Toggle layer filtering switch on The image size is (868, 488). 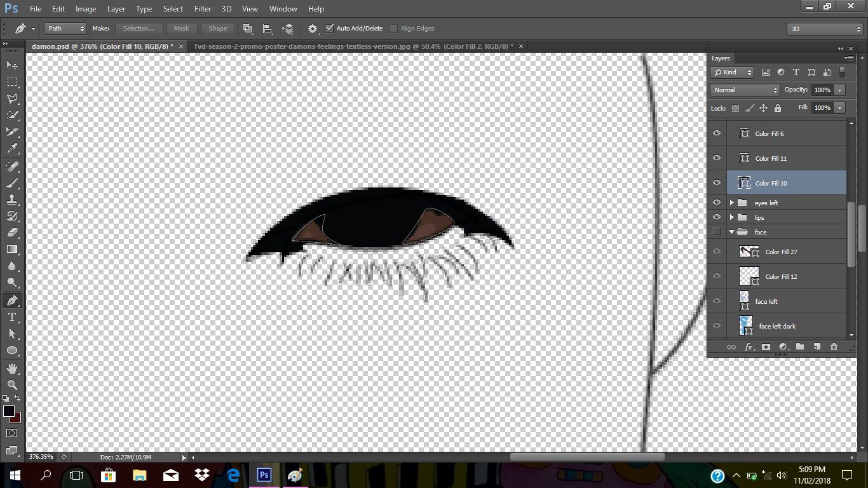click(x=843, y=72)
